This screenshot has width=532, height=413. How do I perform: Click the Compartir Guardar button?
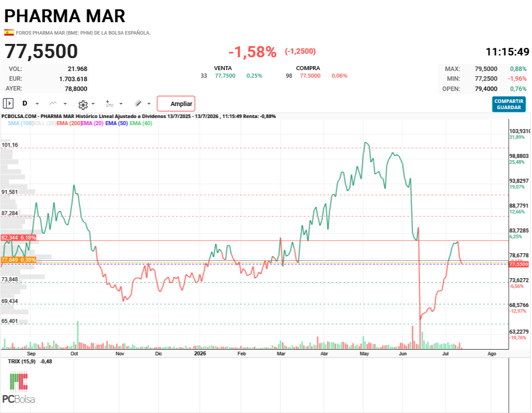509,104
